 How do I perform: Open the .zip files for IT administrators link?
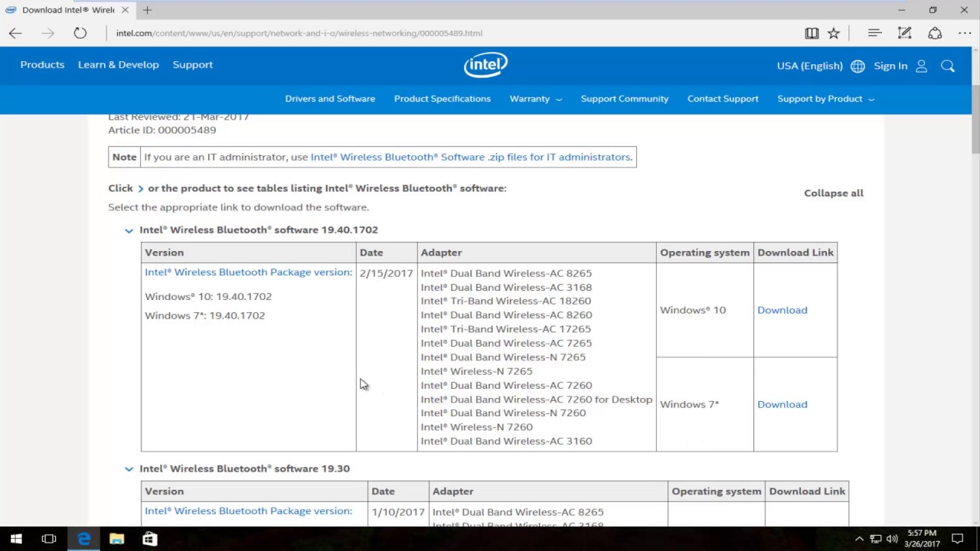click(x=472, y=157)
